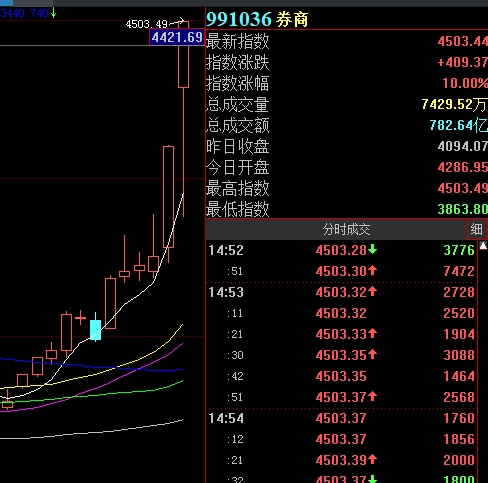Select the 14:54 trade row with volume 1760
Image resolution: width=488 pixels, height=483 pixels.
click(342, 418)
